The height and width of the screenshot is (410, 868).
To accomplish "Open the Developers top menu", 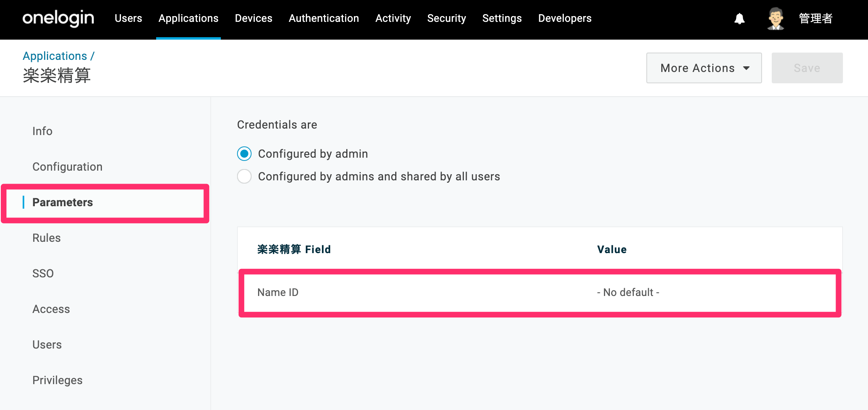I will [565, 18].
